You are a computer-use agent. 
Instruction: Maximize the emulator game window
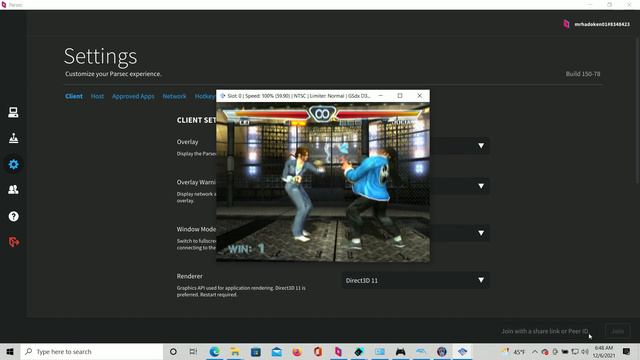coord(400,96)
